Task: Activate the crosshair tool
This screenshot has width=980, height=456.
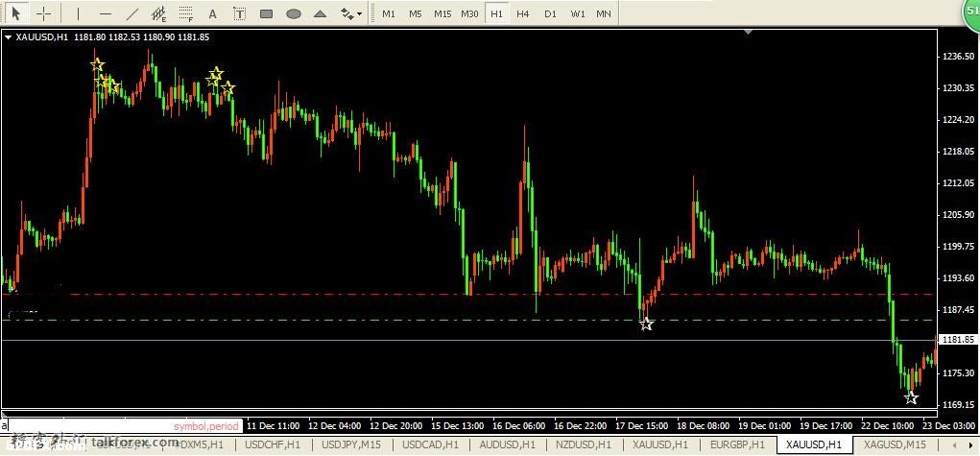Action: click(43, 13)
